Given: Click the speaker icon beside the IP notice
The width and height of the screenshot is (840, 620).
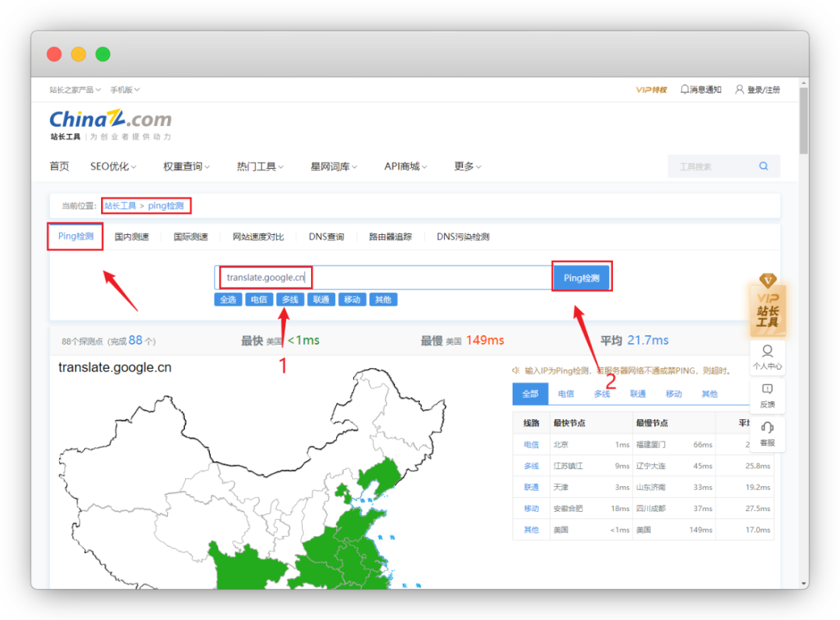Looking at the screenshot, I should [x=516, y=370].
